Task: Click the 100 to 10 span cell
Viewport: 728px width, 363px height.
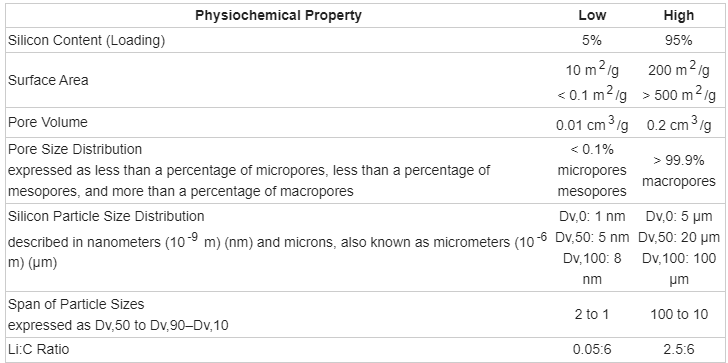Action: pos(679,315)
